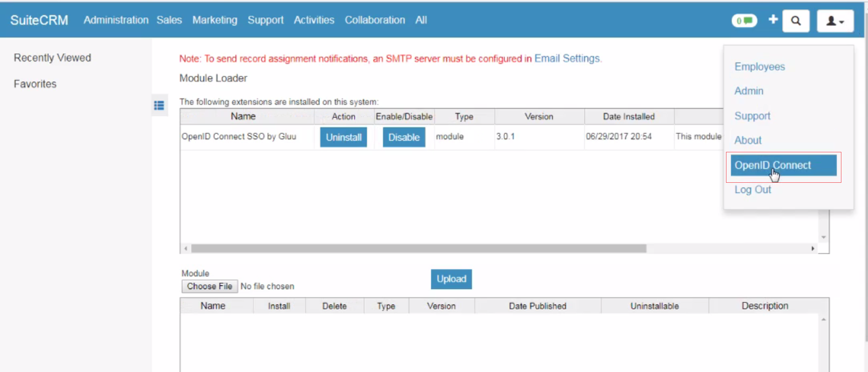Click up arrow of upload list scrollbar
This screenshot has height=372, width=868.
click(x=824, y=319)
